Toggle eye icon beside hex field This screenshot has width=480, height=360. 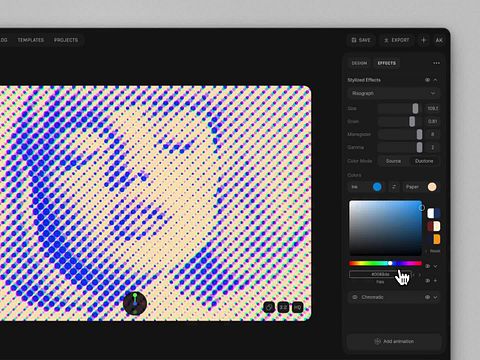428,281
